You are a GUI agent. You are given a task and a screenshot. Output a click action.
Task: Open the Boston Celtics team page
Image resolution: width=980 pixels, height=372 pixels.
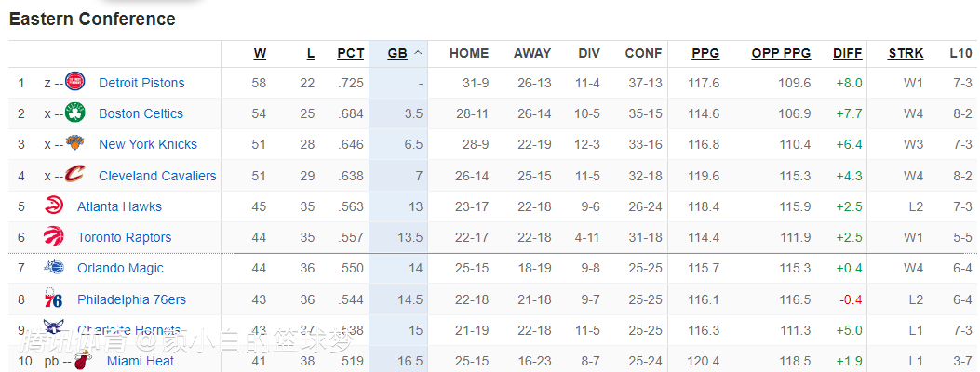141,113
